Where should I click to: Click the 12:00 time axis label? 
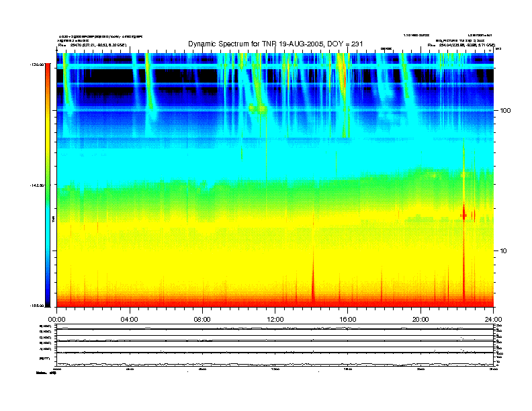(x=275, y=320)
